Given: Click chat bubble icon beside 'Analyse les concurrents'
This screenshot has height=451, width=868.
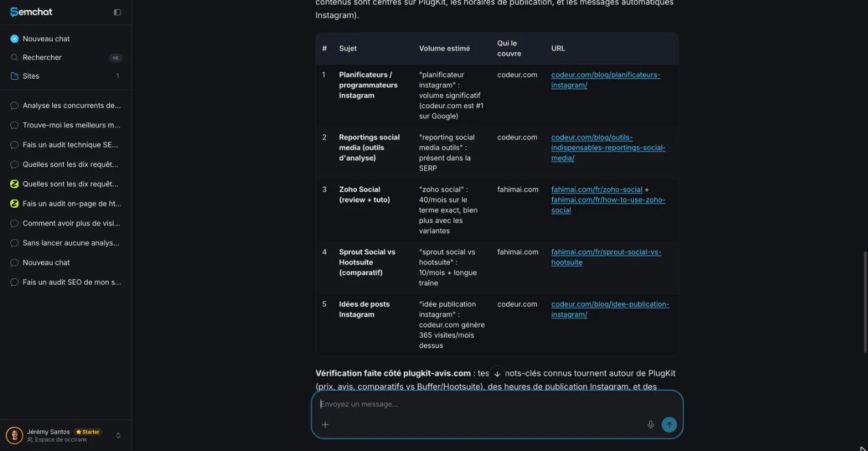Looking at the screenshot, I should click(x=15, y=106).
